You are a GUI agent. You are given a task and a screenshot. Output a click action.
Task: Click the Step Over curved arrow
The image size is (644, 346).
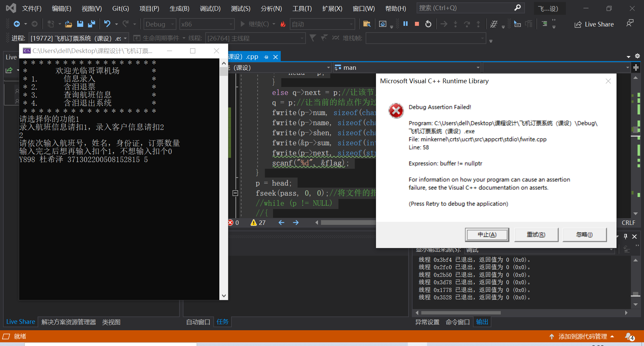(x=467, y=24)
